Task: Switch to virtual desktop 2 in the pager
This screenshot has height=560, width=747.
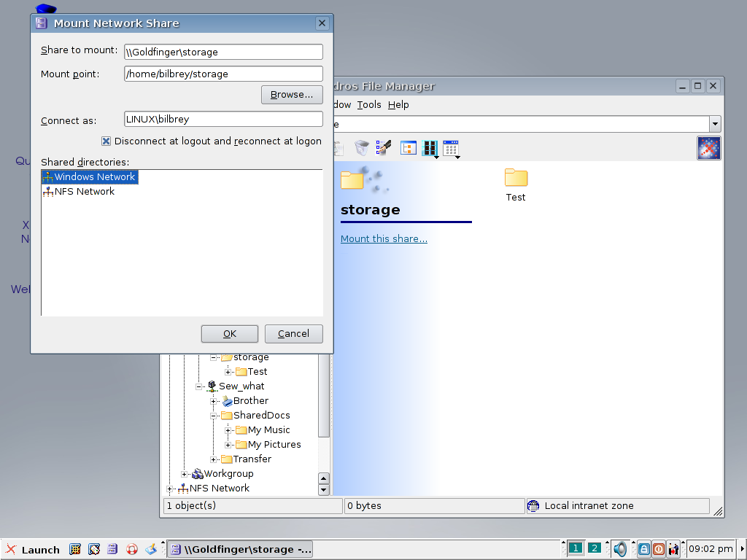Action: [595, 548]
